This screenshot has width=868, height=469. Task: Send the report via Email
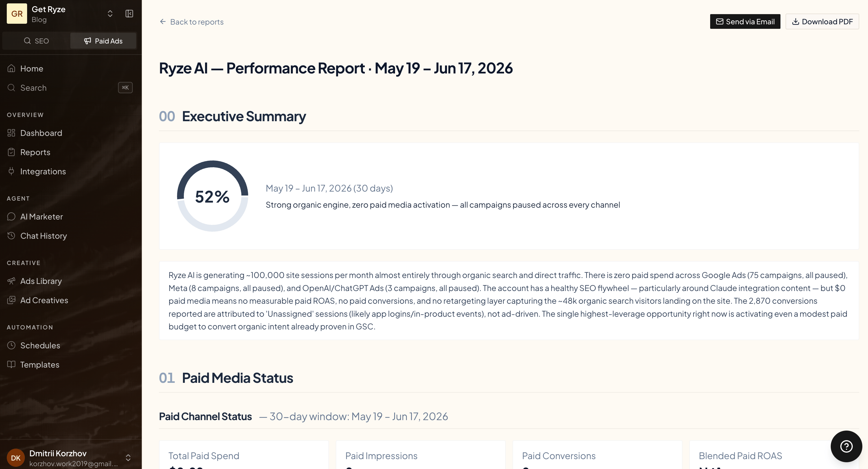(745, 21)
